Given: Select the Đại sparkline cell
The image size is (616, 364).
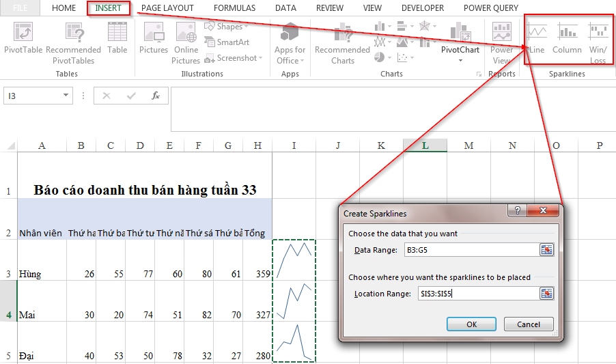Looking at the screenshot, I should pyautogui.click(x=294, y=341).
